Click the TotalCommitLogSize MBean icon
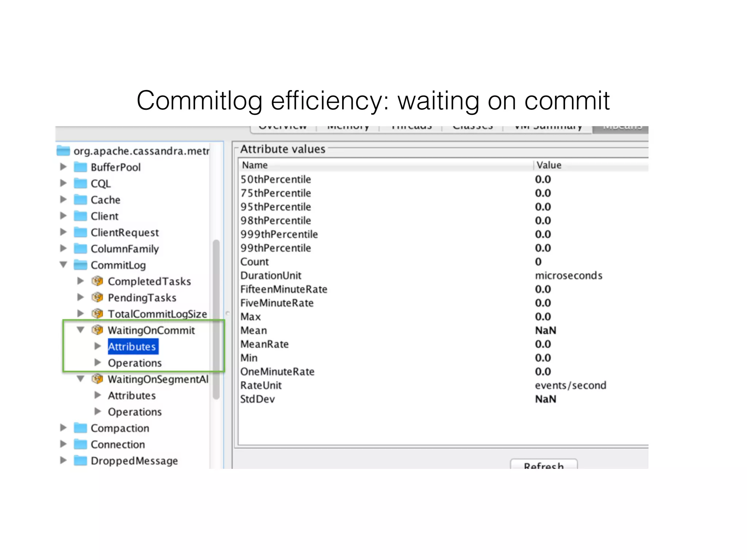 (x=97, y=314)
